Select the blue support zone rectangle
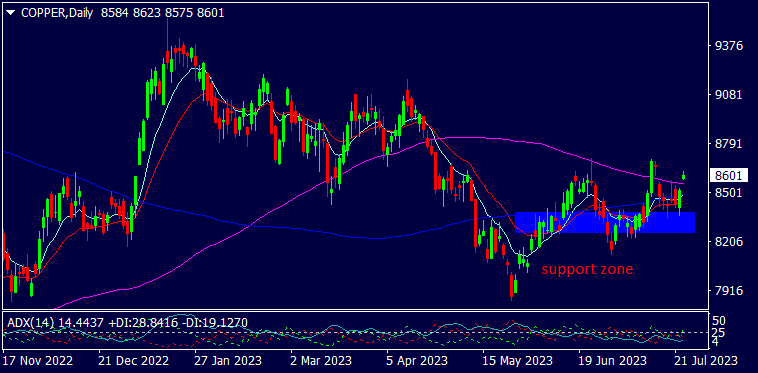 click(x=605, y=222)
